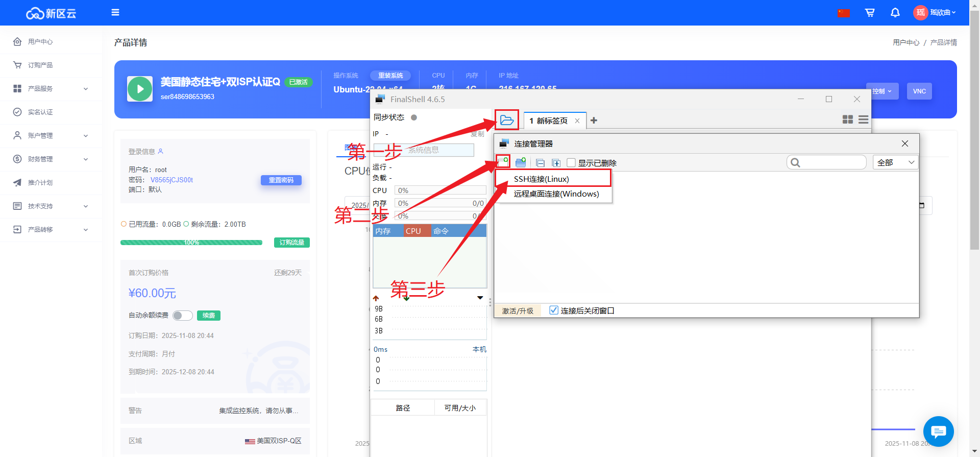Click the new folder icon
The width and height of the screenshot is (980, 457).
coord(521,163)
